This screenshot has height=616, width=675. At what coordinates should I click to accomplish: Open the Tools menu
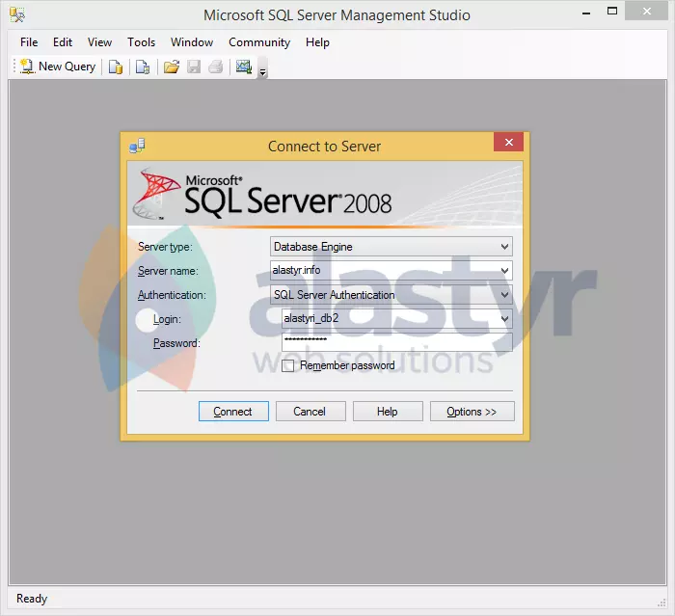click(x=141, y=42)
